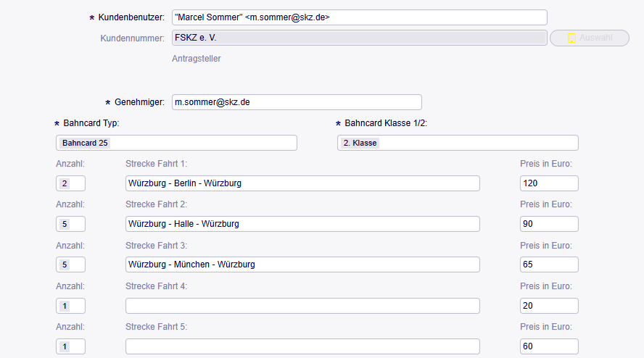
Task: Open the Bahncard Klasse 1/2 dropdown
Action: pos(458,143)
